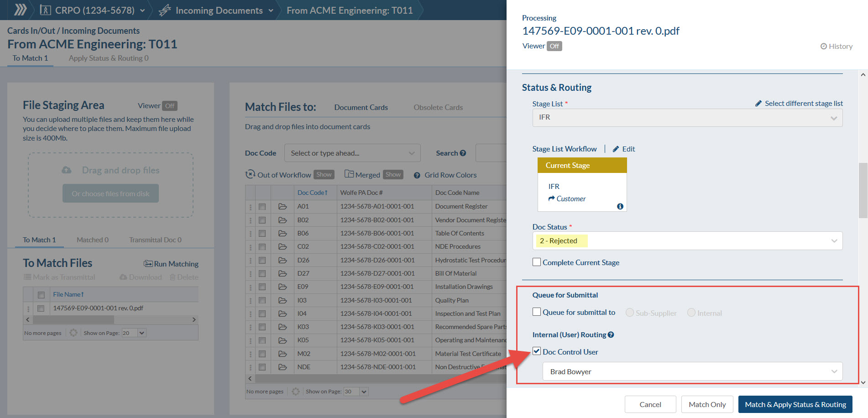This screenshot has height=418, width=868.
Task: Click File Name column header
Action: point(68,294)
